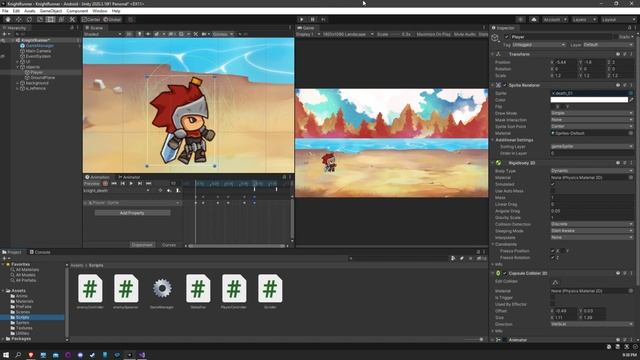Open the knight_death clip dropdown

coord(116,191)
